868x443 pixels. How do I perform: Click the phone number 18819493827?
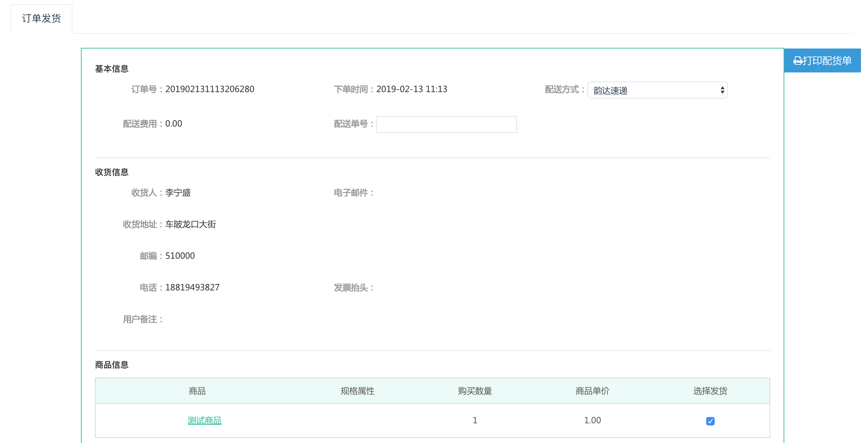coord(192,288)
